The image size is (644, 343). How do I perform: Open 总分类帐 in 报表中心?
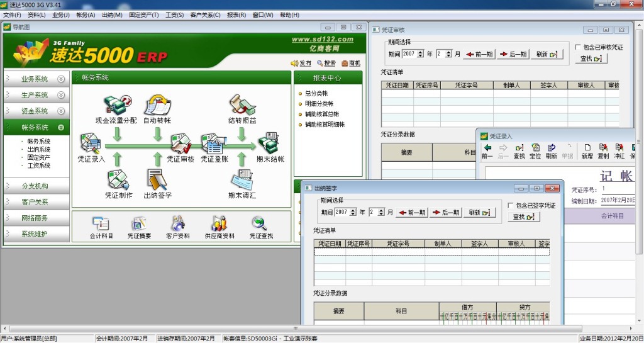[x=316, y=93]
